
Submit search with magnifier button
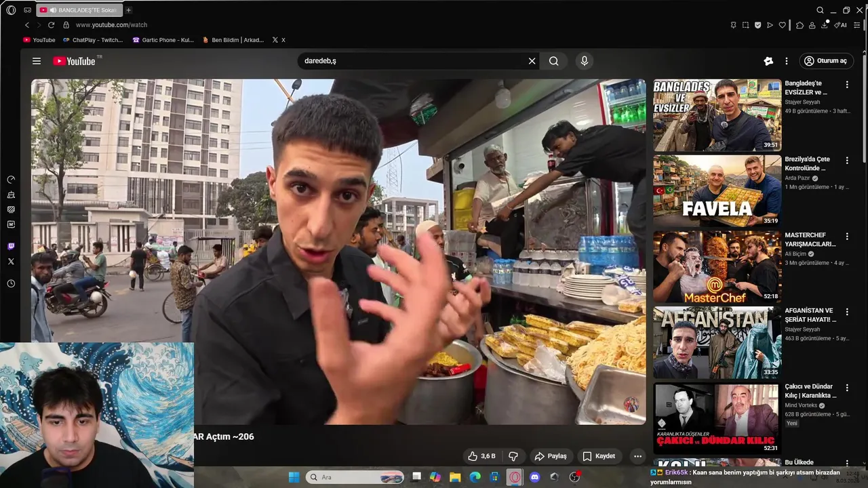pos(554,61)
